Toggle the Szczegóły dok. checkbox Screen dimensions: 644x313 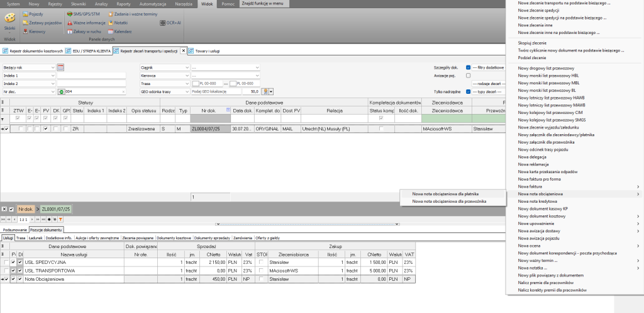click(x=468, y=67)
